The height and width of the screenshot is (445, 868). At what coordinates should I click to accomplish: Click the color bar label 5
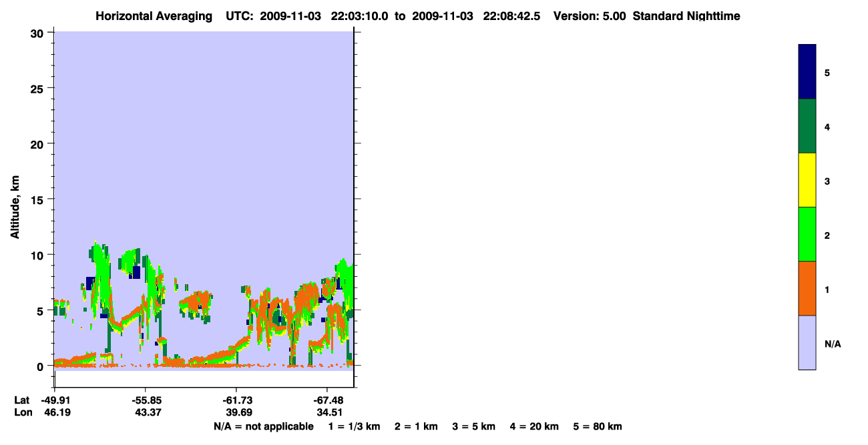click(x=827, y=72)
